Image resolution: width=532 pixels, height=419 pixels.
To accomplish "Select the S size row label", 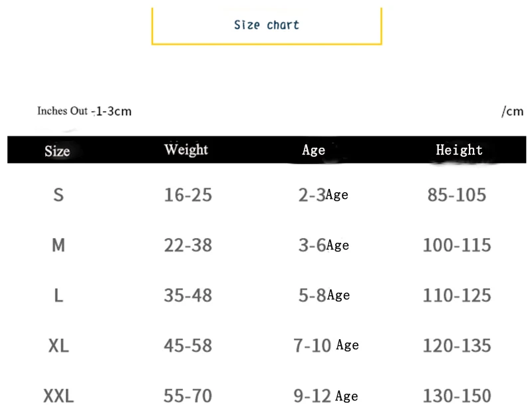I will tap(59, 195).
